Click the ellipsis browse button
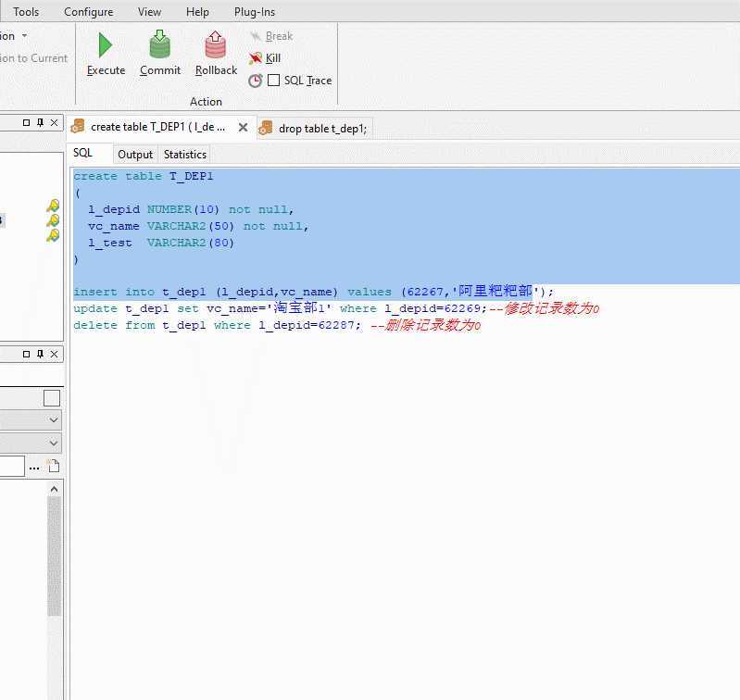This screenshot has width=740, height=700. (34, 467)
